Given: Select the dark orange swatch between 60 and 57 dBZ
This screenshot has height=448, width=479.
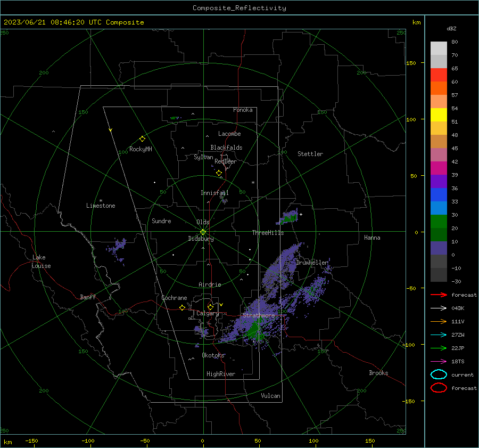Looking at the screenshot, I should pyautogui.click(x=439, y=88).
